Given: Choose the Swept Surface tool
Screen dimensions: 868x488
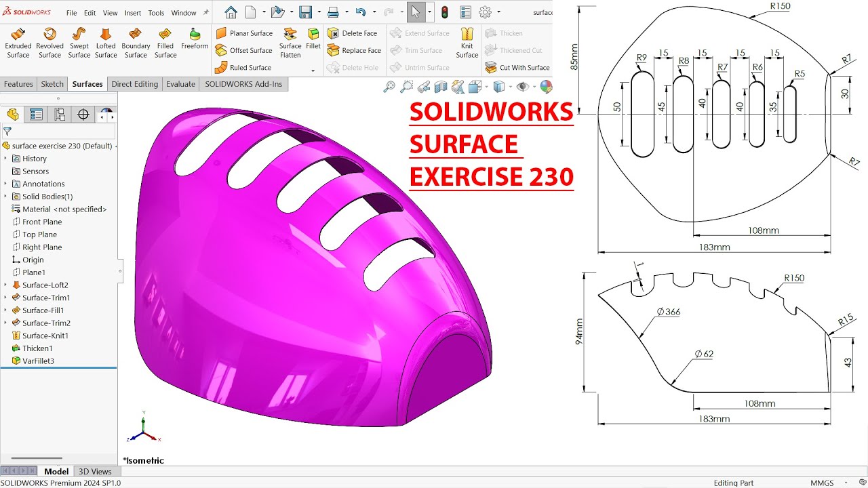Looking at the screenshot, I should [79, 43].
